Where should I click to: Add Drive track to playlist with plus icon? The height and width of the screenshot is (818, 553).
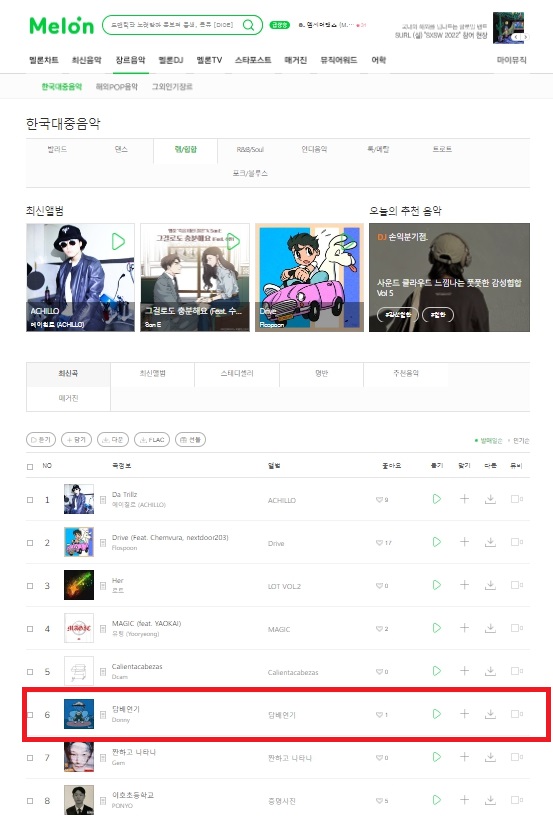coord(464,542)
